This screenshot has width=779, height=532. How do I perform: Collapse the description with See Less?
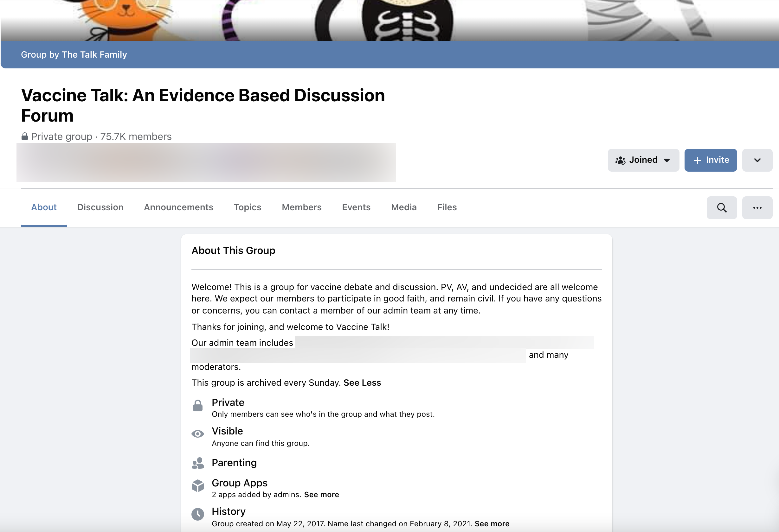[x=362, y=382]
